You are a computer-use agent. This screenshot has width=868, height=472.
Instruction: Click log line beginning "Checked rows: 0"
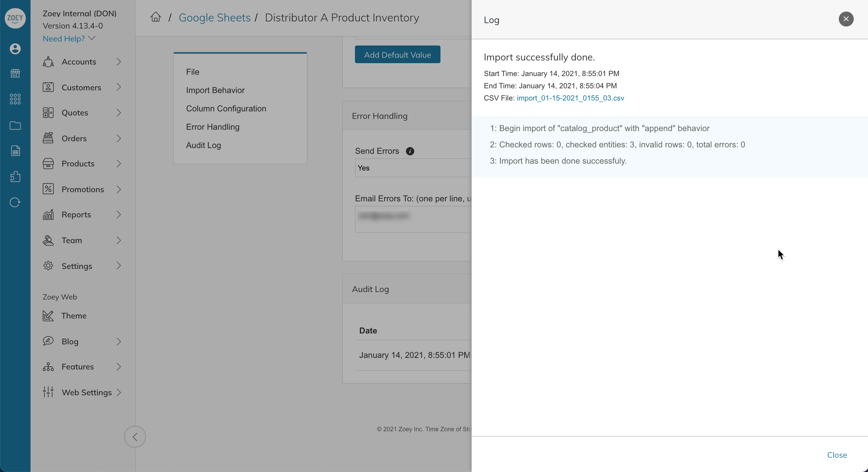(618, 145)
